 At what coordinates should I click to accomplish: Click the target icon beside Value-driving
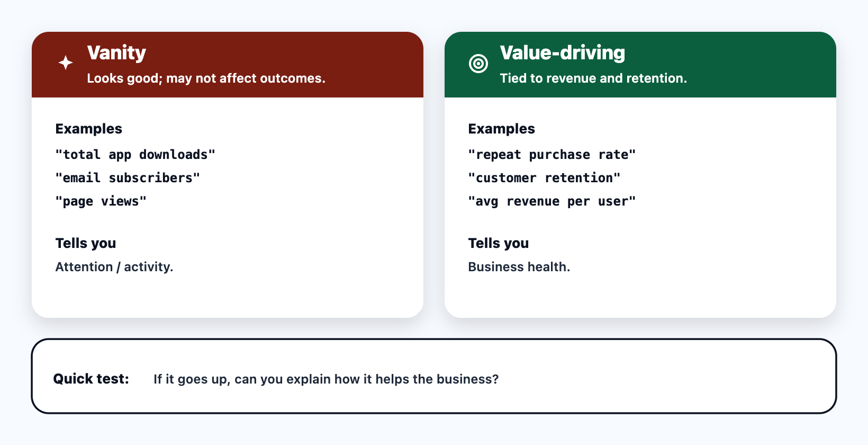pyautogui.click(x=478, y=64)
